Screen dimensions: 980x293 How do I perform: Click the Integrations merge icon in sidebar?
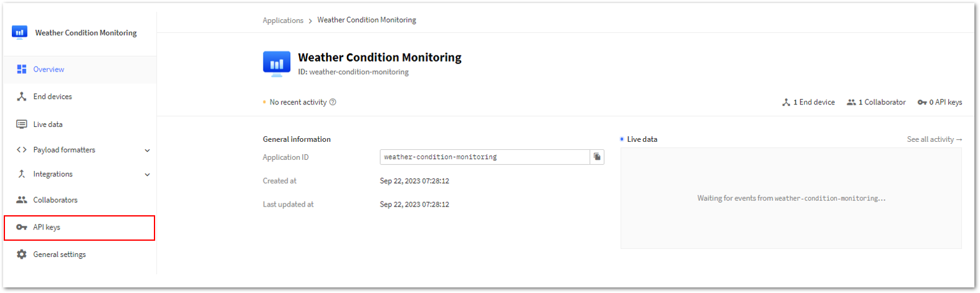point(22,174)
